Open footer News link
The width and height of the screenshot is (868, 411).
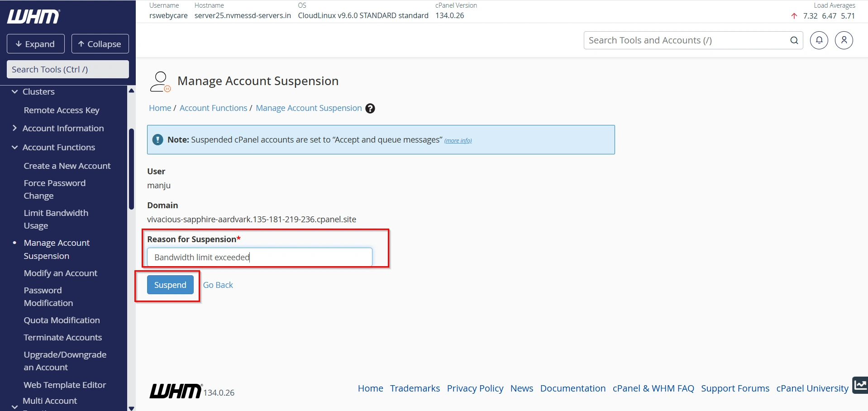click(522, 388)
